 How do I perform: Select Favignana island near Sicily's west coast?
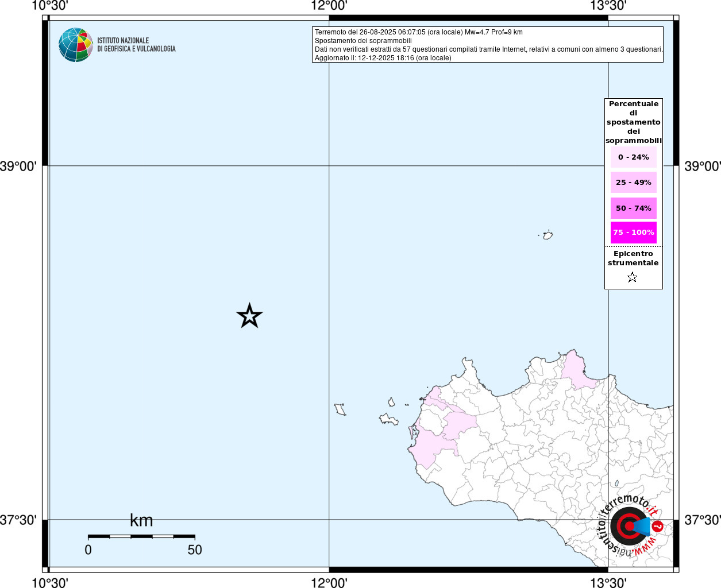point(390,419)
